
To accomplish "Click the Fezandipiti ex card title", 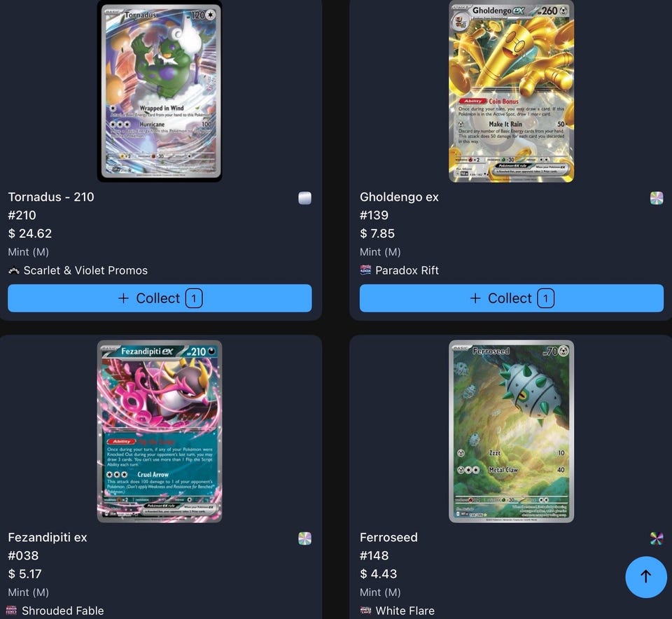I will click(48, 537).
